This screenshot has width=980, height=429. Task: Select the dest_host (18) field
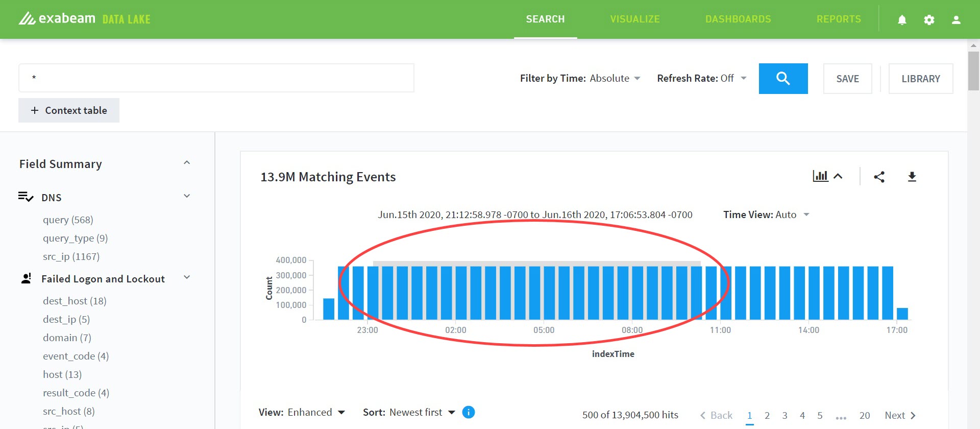[x=75, y=301]
